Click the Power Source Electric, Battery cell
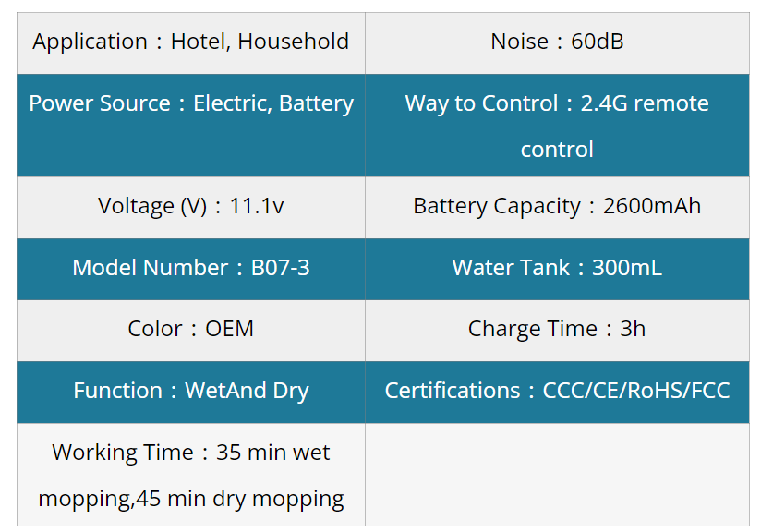The width and height of the screenshot is (761, 532). coord(191,126)
